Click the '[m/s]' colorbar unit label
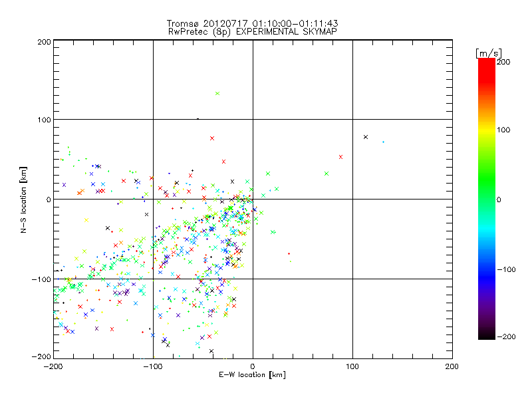Viewport: 532px width, 399px height. (489, 53)
